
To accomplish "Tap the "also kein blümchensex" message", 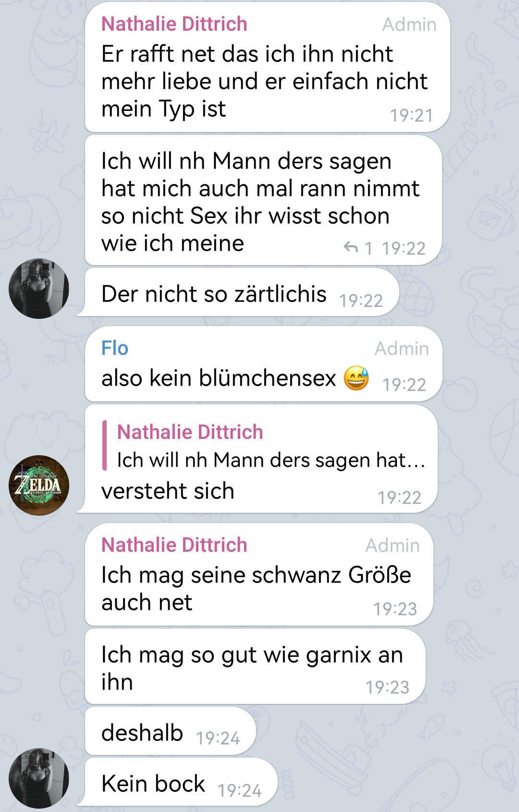I will pos(263,364).
